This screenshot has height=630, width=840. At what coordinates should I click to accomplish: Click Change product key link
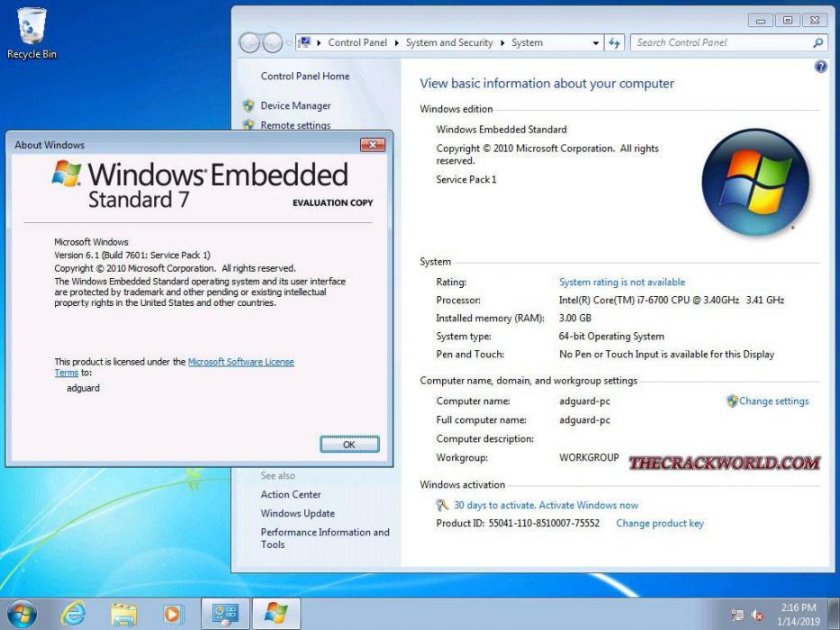point(659,524)
